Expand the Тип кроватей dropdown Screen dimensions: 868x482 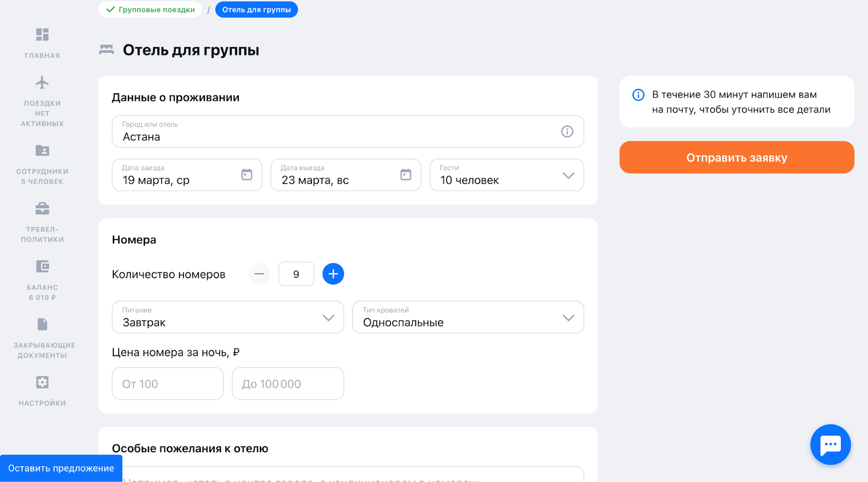point(569,318)
